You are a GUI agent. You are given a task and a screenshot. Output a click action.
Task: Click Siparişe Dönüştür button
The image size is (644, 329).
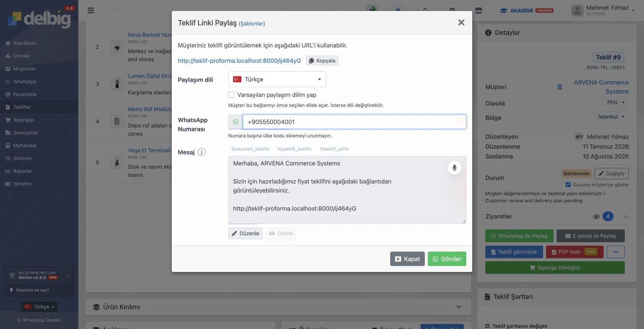[x=555, y=268]
